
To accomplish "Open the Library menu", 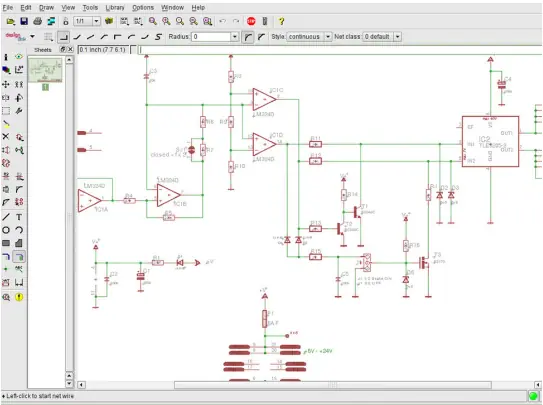I will coord(115,8).
